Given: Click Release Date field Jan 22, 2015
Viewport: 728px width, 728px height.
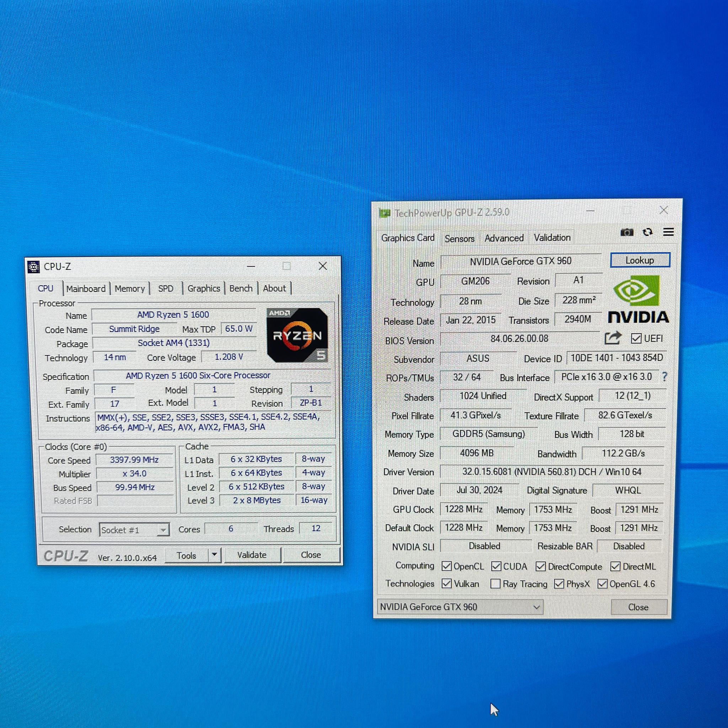Looking at the screenshot, I should (x=471, y=320).
